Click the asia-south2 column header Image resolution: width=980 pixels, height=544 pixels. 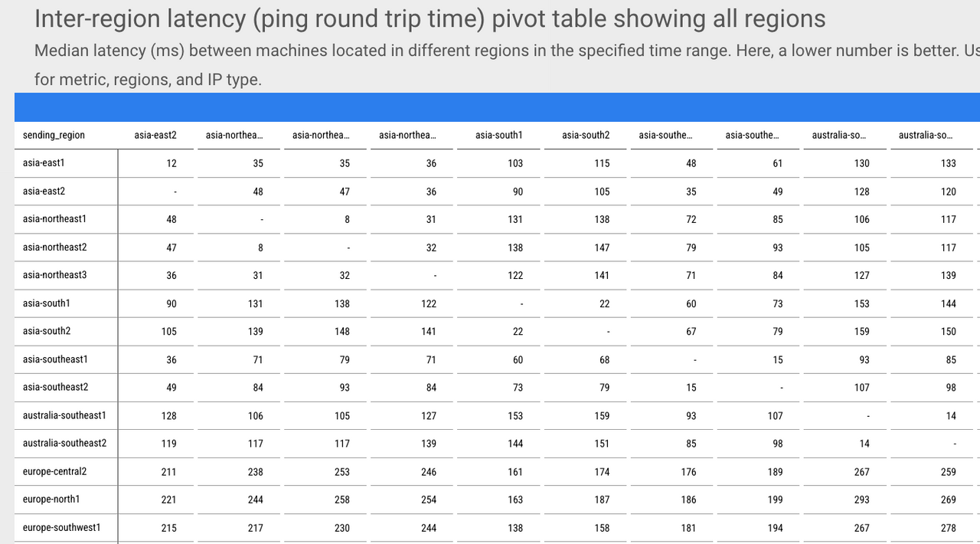tap(586, 135)
